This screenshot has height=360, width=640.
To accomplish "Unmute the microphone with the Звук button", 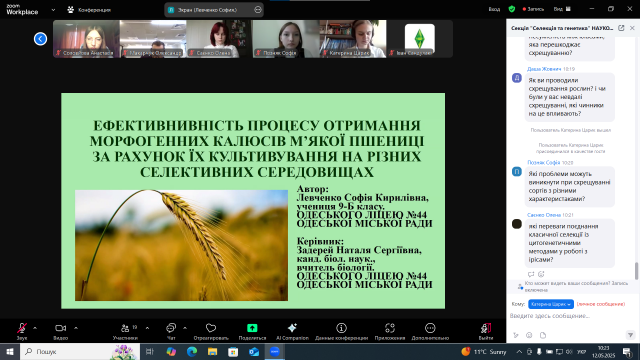I will coord(22,331).
